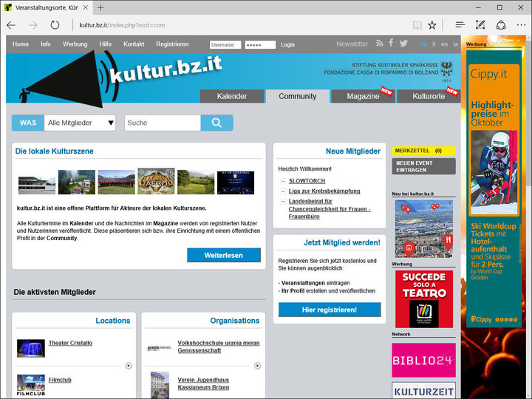
Task: Open reading view book icon
Action: (x=417, y=25)
